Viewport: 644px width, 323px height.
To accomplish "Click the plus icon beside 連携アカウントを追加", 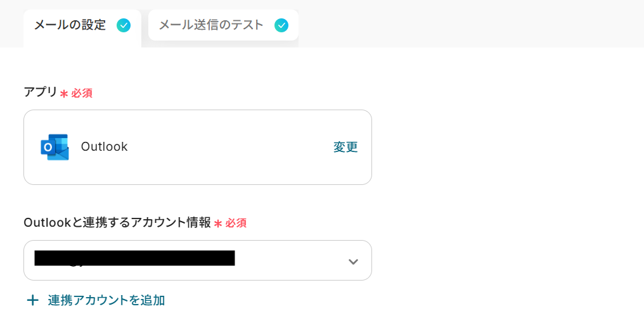I will point(32,300).
